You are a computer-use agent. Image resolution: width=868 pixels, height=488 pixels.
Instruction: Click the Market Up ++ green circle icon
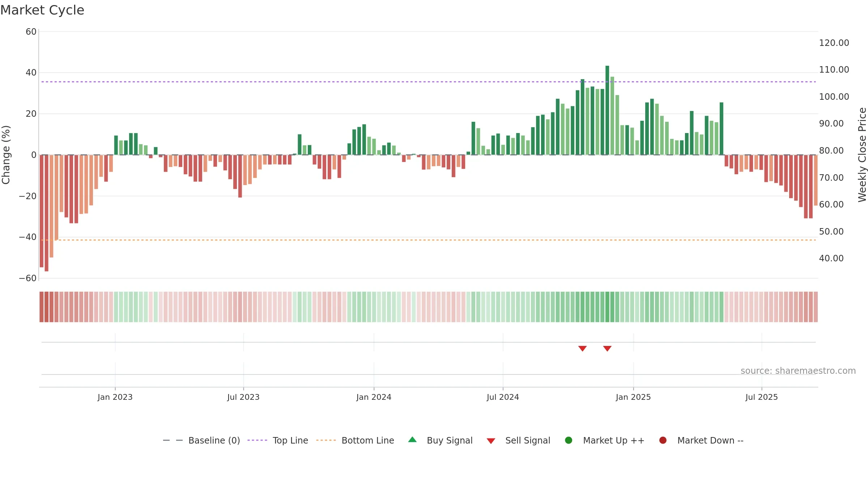pyautogui.click(x=569, y=440)
